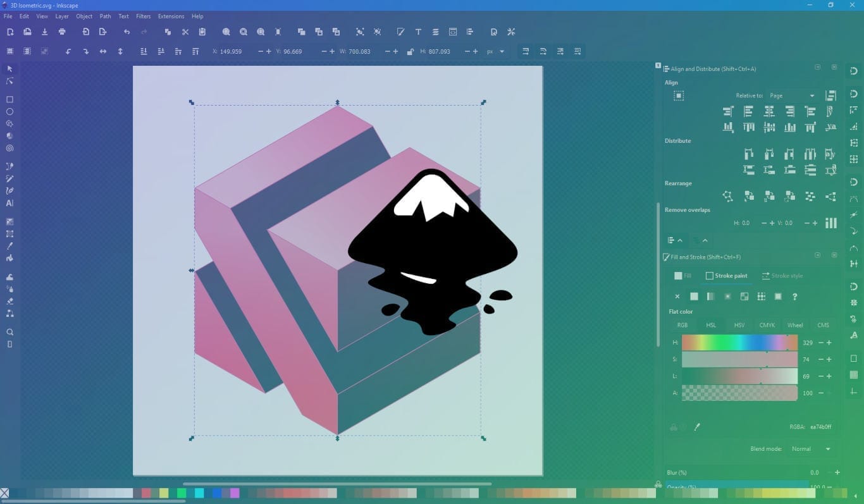Switch color mode to CMYK
This screenshot has height=504, width=864.
coord(767,324)
